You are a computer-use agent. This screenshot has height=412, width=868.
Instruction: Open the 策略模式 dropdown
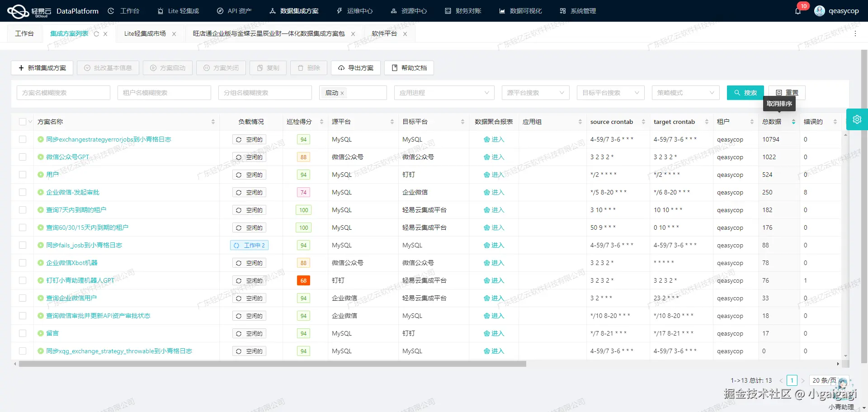[x=686, y=93]
